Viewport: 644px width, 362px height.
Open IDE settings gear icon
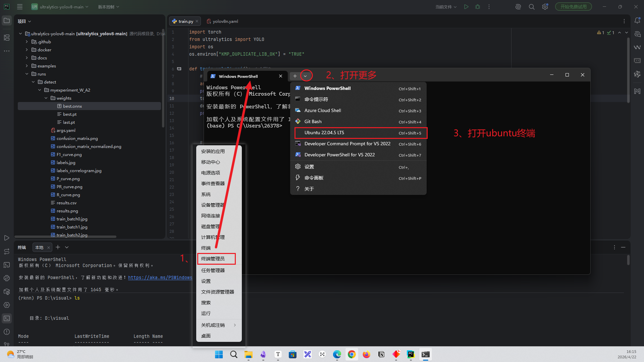tap(545, 7)
